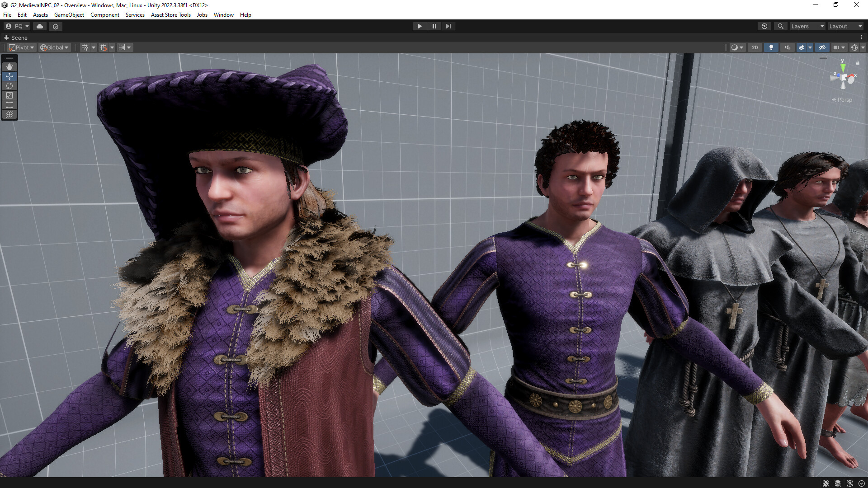Open the Layout dropdown
The height and width of the screenshot is (488, 868).
pyautogui.click(x=845, y=26)
